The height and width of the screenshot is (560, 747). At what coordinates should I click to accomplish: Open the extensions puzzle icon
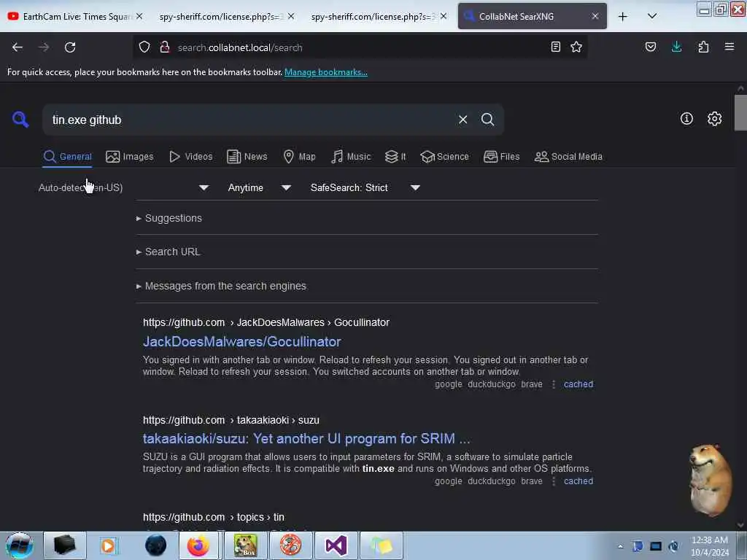703,47
